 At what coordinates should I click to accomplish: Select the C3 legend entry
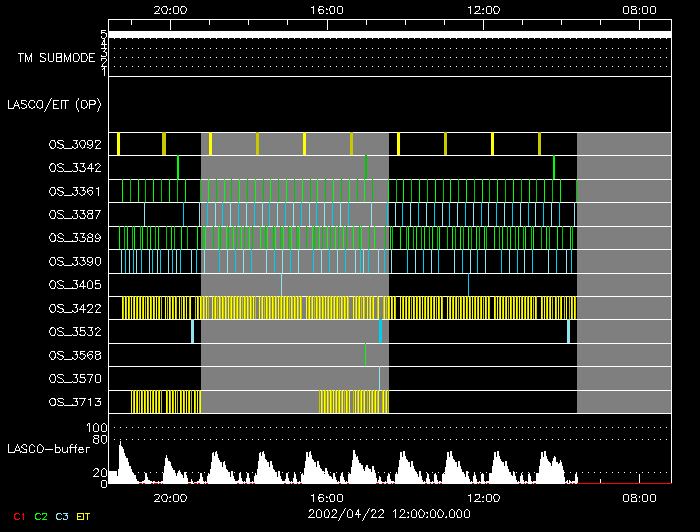(x=62, y=517)
